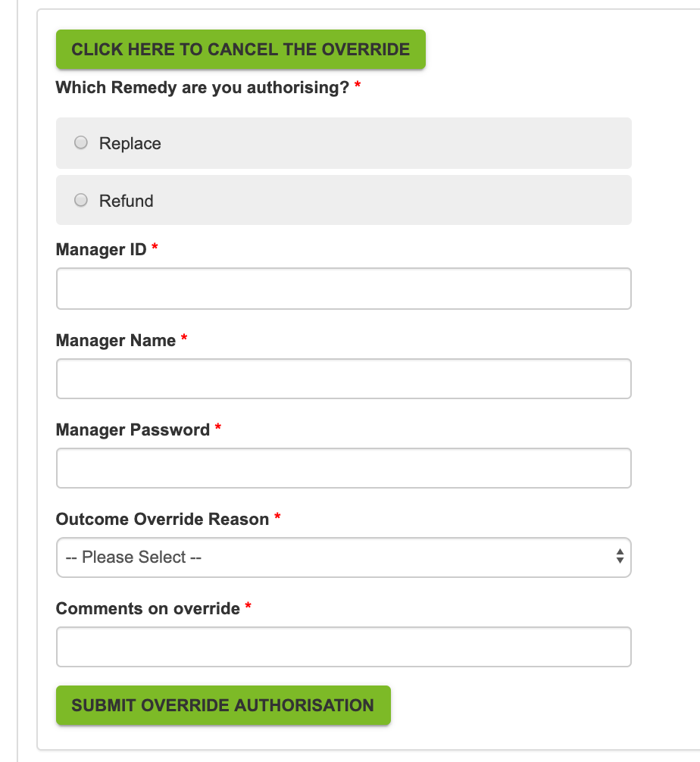
Task: Select the Replace radio button
Action: 81,142
